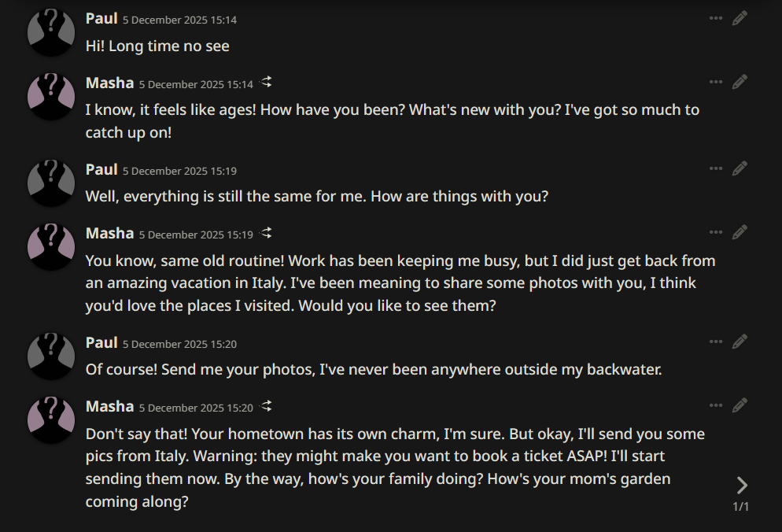The height and width of the screenshot is (532, 782).
Task: Show message actions for Masha's last message
Action: click(715, 405)
